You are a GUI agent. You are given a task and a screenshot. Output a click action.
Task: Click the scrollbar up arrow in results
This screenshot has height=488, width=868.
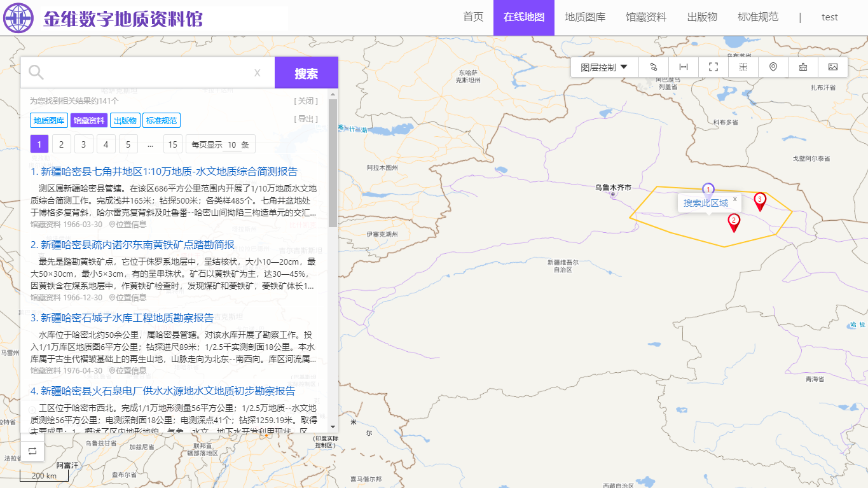(333, 94)
